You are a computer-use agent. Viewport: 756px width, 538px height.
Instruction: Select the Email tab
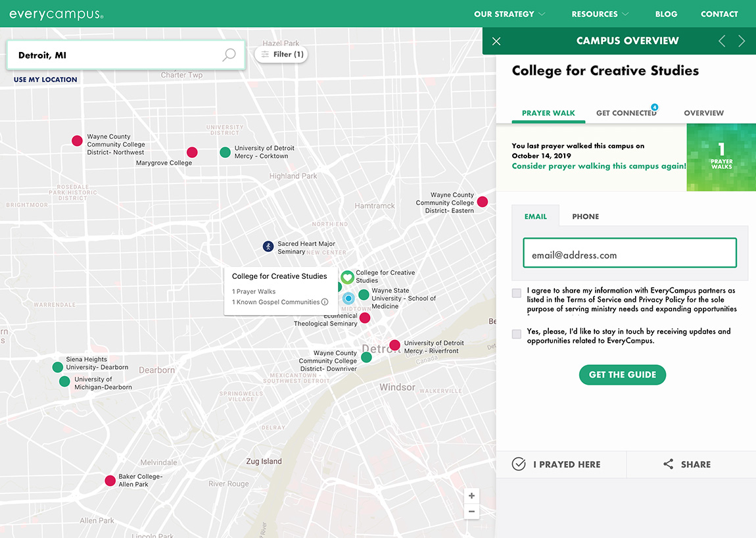tap(536, 216)
